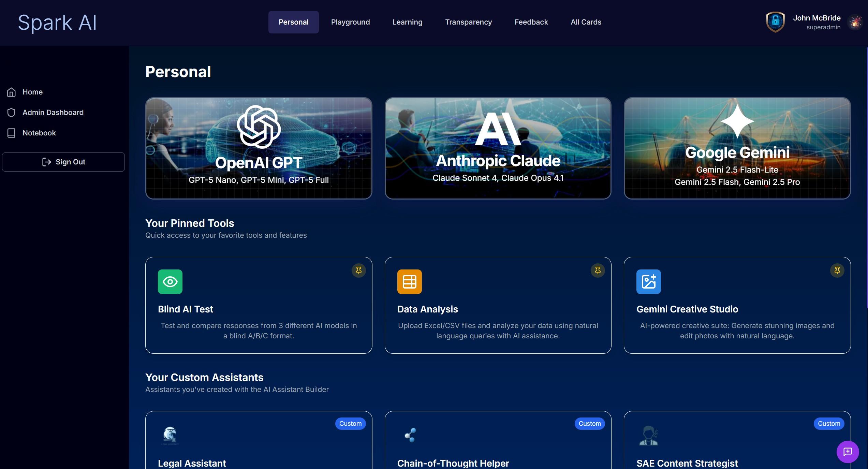This screenshot has width=868, height=469.
Task: Click the superadmin role label
Action: point(823,27)
